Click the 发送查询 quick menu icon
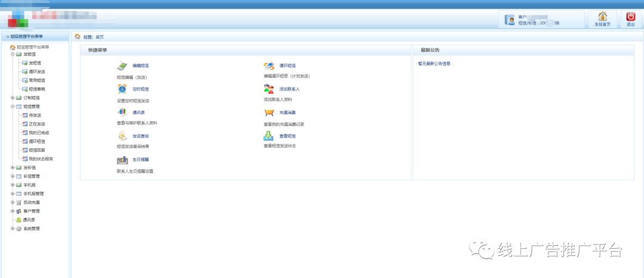This screenshot has width=644, height=278. (x=122, y=136)
